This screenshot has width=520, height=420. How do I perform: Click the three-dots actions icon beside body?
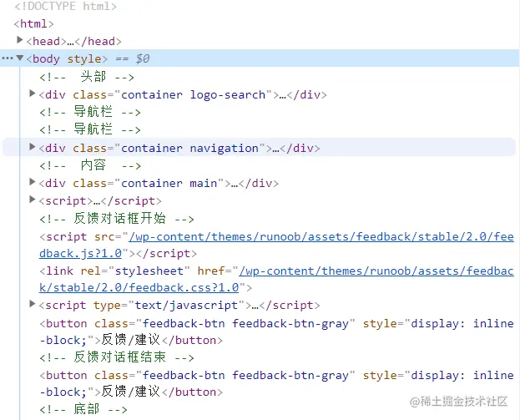point(8,58)
